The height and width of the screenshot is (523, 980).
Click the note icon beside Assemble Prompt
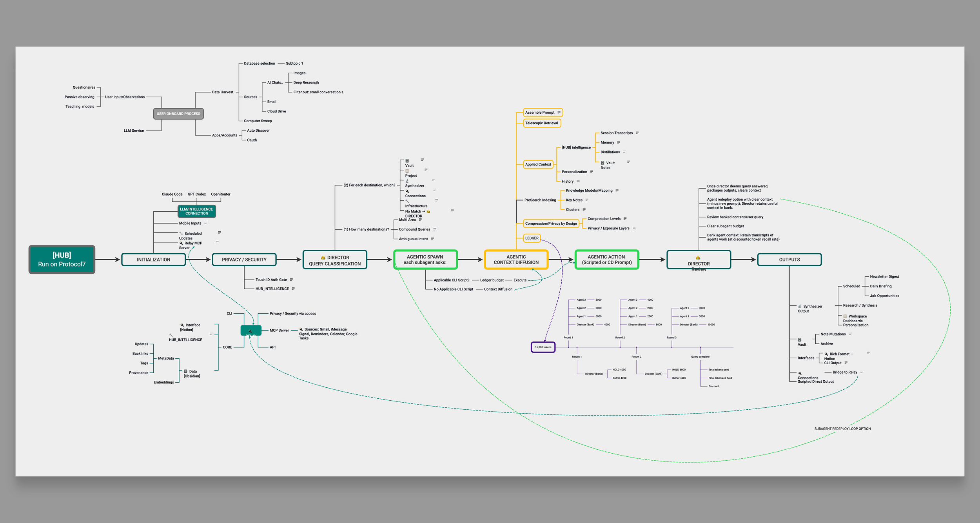click(559, 113)
